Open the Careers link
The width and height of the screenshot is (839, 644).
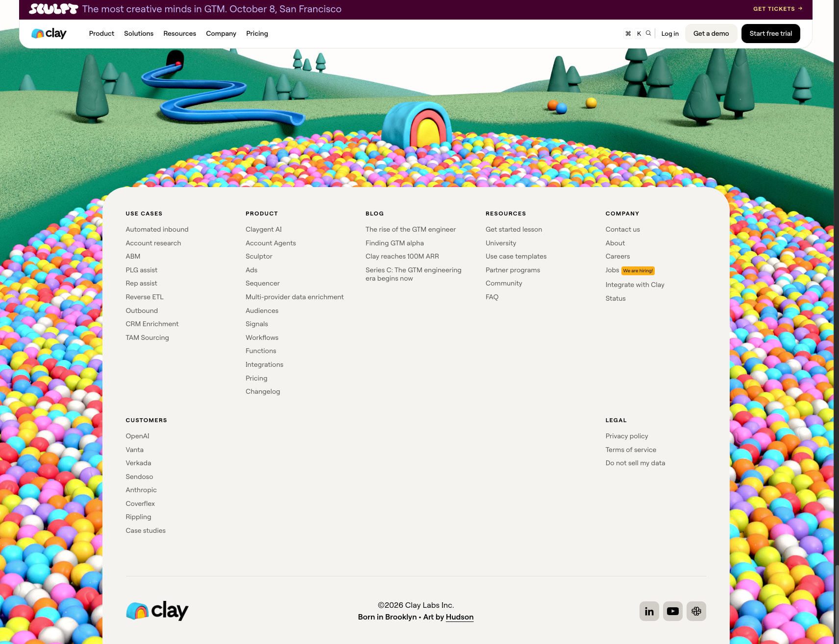tap(617, 256)
